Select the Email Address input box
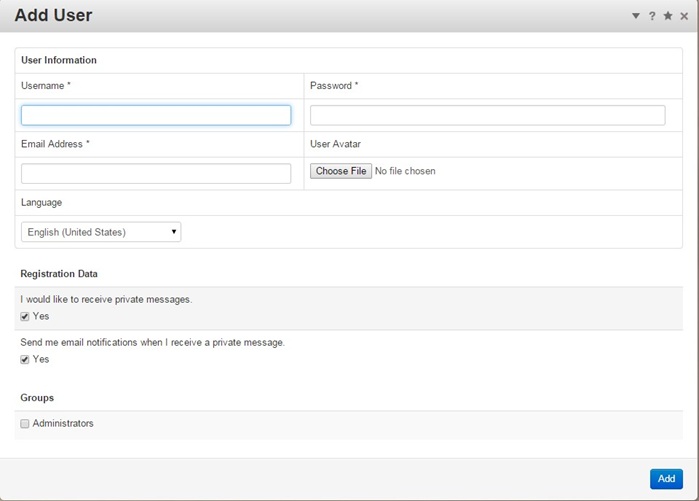Image resolution: width=699 pixels, height=501 pixels. click(x=156, y=173)
